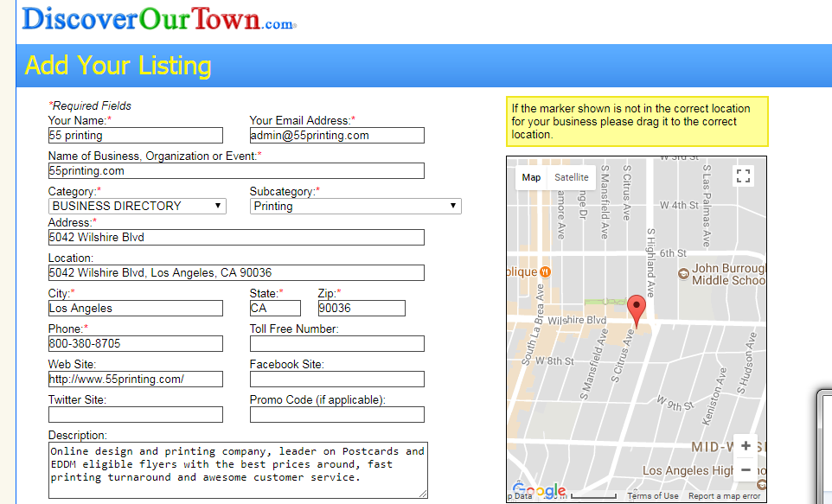Click the empty Toll Free Number field

click(x=337, y=344)
